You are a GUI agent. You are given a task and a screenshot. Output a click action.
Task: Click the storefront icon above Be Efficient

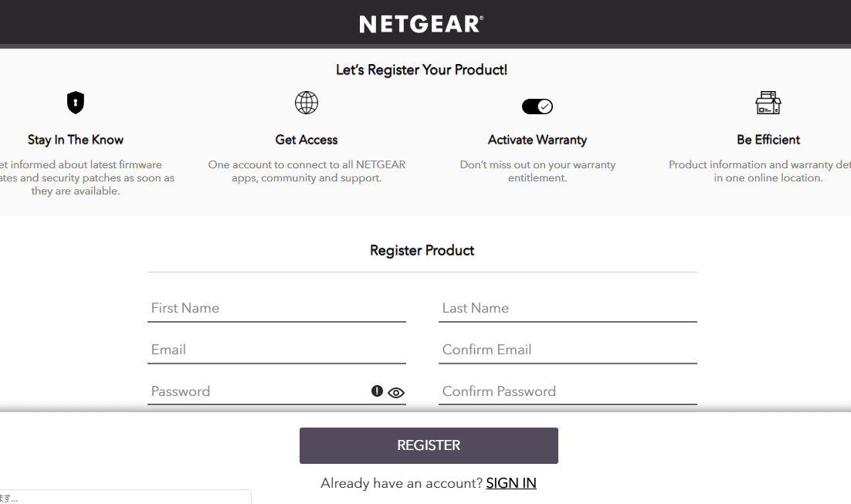768,103
